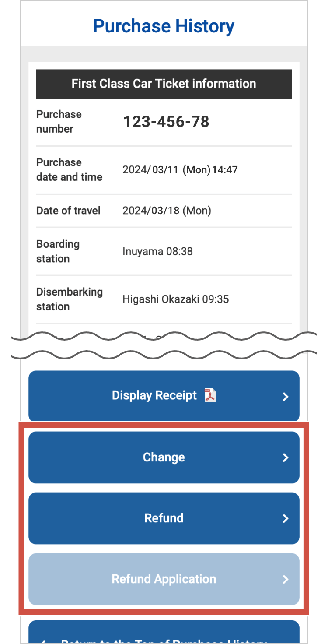Click the chevron on the Change button

pyautogui.click(x=285, y=457)
